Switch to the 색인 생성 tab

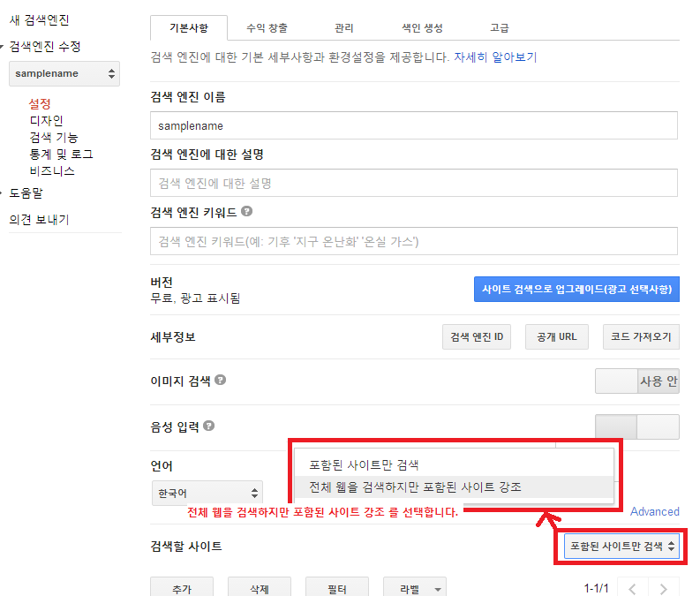pos(418,28)
